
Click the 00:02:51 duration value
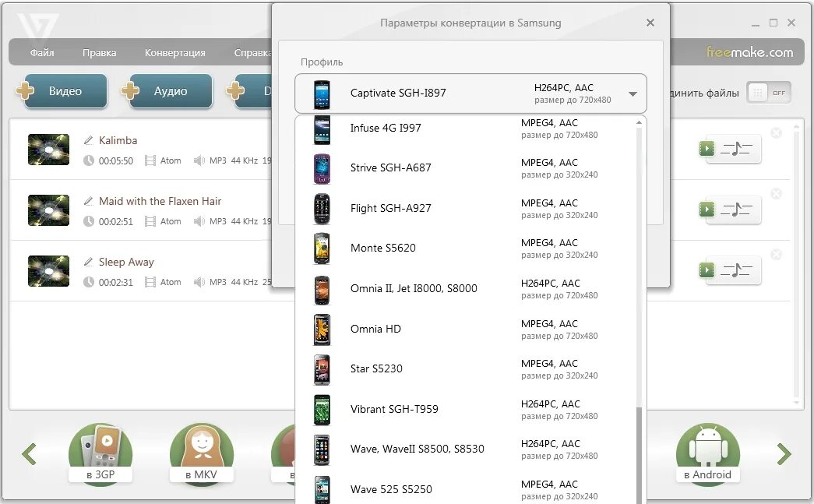pos(116,222)
